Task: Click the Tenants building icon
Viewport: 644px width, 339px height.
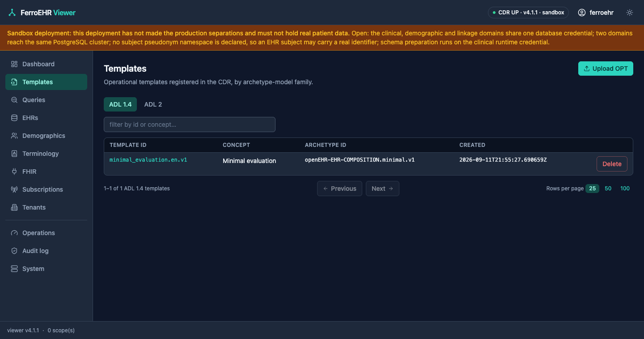Action: coord(14,207)
